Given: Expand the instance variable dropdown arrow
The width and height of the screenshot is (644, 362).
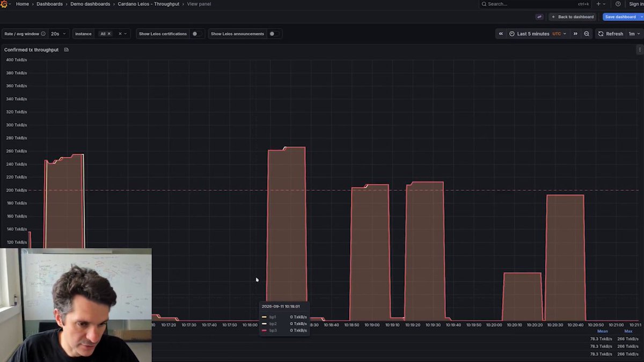Looking at the screenshot, I should point(126,34).
